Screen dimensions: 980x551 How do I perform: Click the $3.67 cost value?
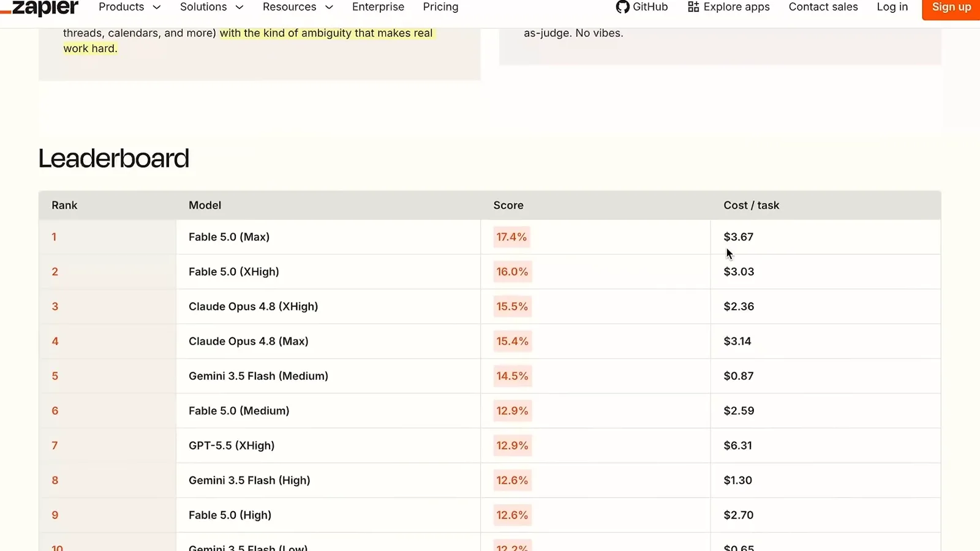738,237
